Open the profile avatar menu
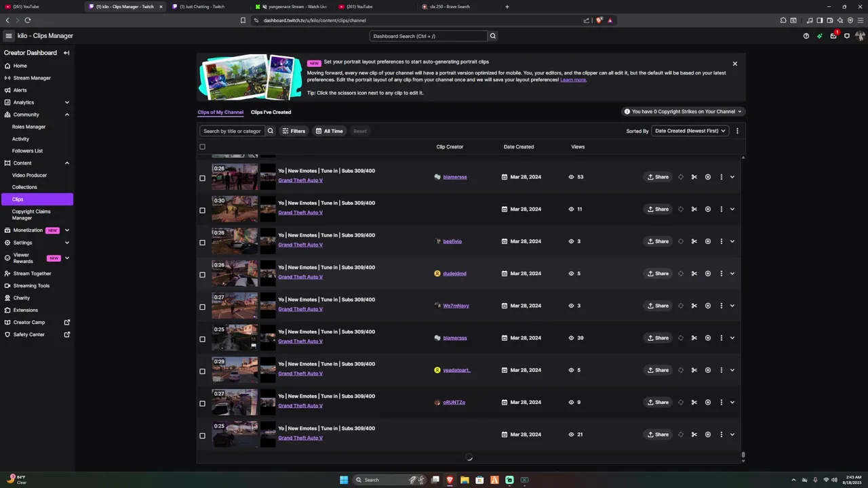This screenshot has height=488, width=868. point(859,36)
